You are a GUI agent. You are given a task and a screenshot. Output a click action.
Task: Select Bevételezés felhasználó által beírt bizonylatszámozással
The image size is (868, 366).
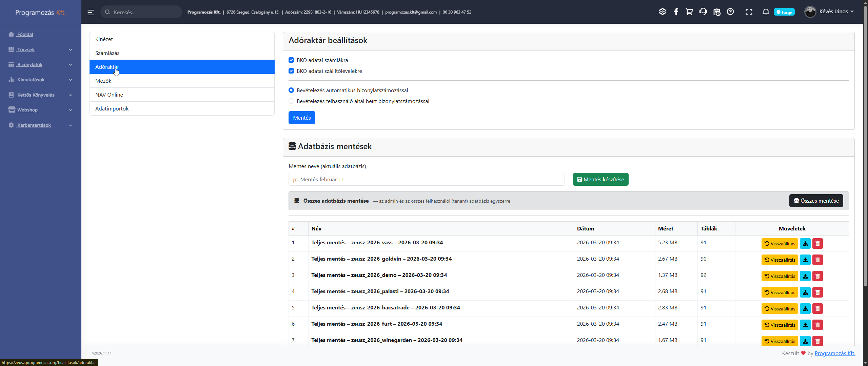[x=291, y=101]
